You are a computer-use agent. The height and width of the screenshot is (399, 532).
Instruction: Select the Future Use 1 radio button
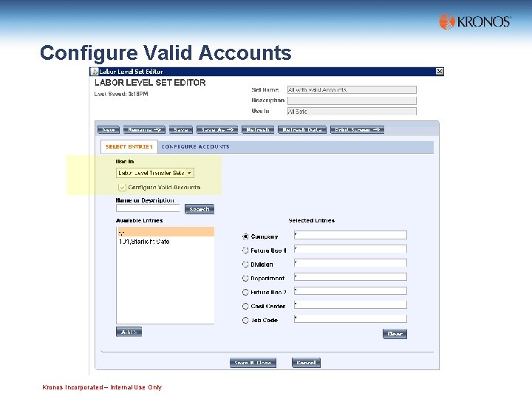(x=245, y=250)
